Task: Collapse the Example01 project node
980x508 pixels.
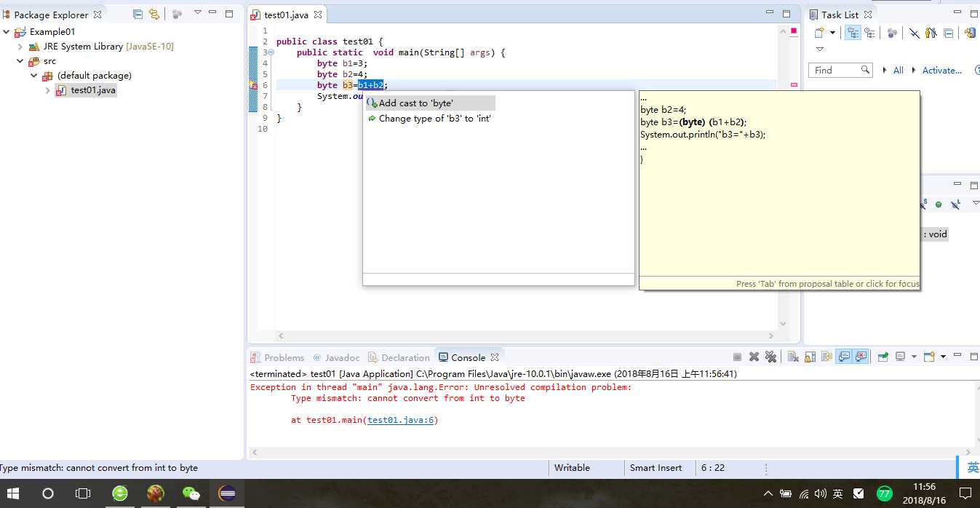Action: tap(7, 32)
